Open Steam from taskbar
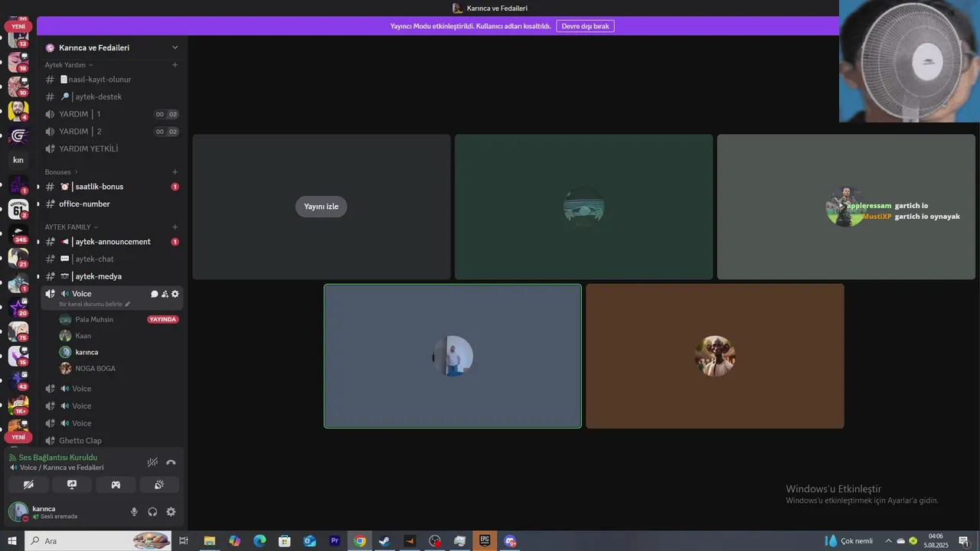 [x=384, y=541]
